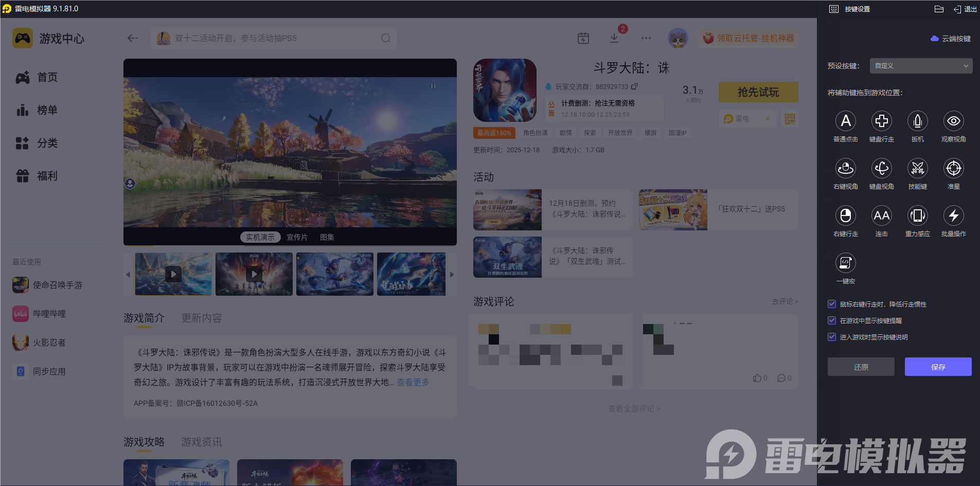Copy the player group number 882929733
The image size is (980, 486).
pos(635,86)
